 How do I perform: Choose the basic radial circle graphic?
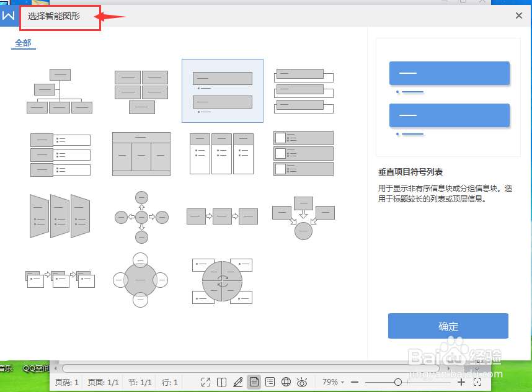click(141, 280)
